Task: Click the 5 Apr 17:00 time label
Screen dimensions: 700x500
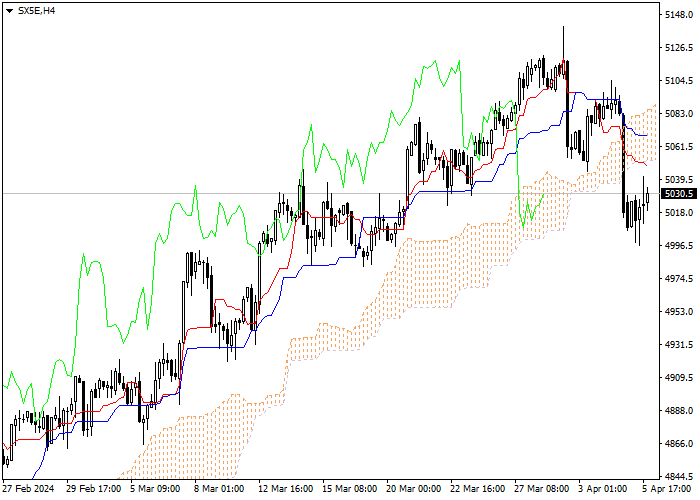Action: coord(667,489)
